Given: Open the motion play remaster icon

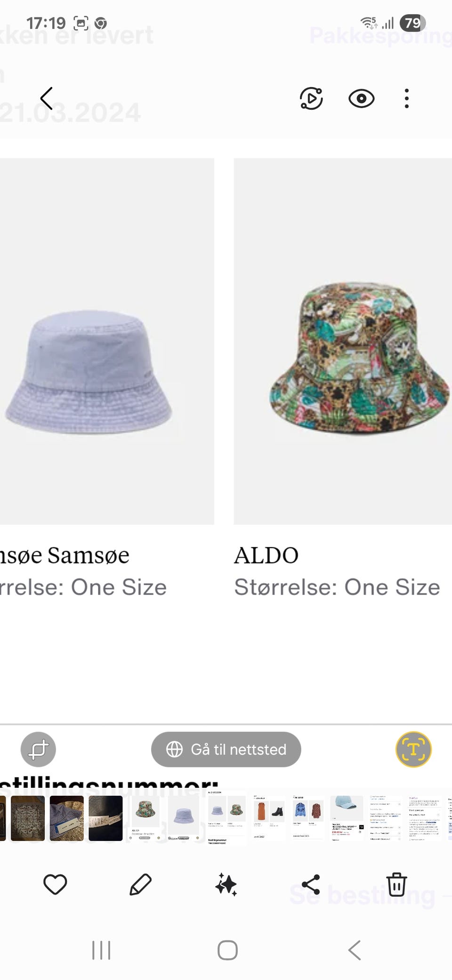Looking at the screenshot, I should 311,98.
